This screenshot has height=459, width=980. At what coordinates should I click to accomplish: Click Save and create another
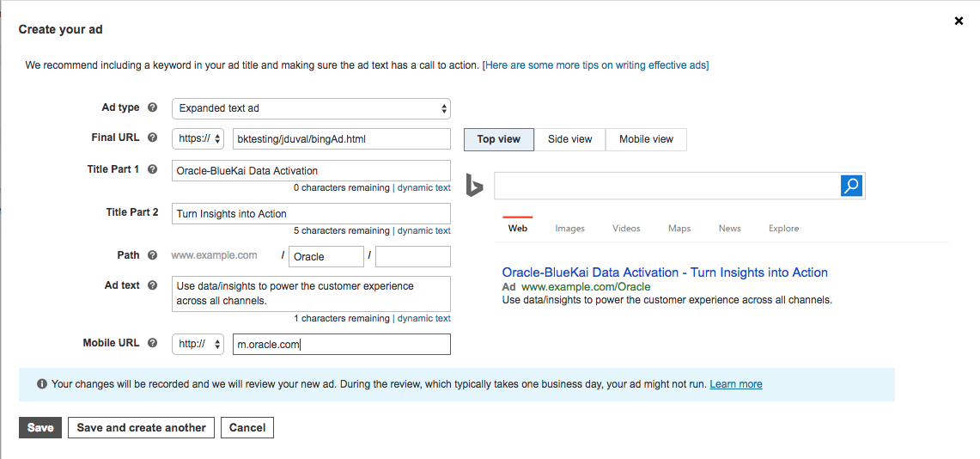coord(141,428)
